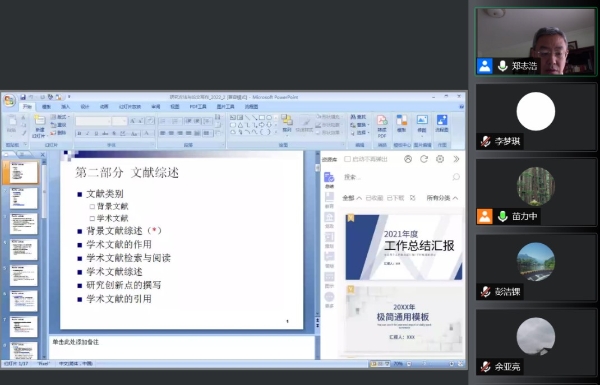This screenshot has width=600, height=385.
Task: Click the user account icon in template panel
Action: click(x=408, y=159)
